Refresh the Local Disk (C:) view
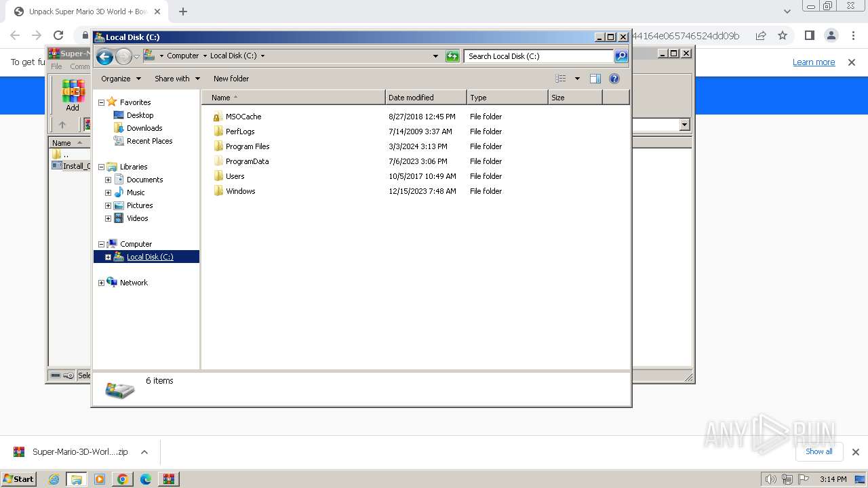 coord(452,56)
